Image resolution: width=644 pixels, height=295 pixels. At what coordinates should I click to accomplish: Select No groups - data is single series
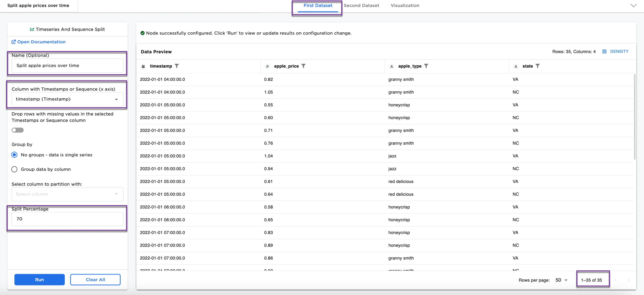(14, 155)
